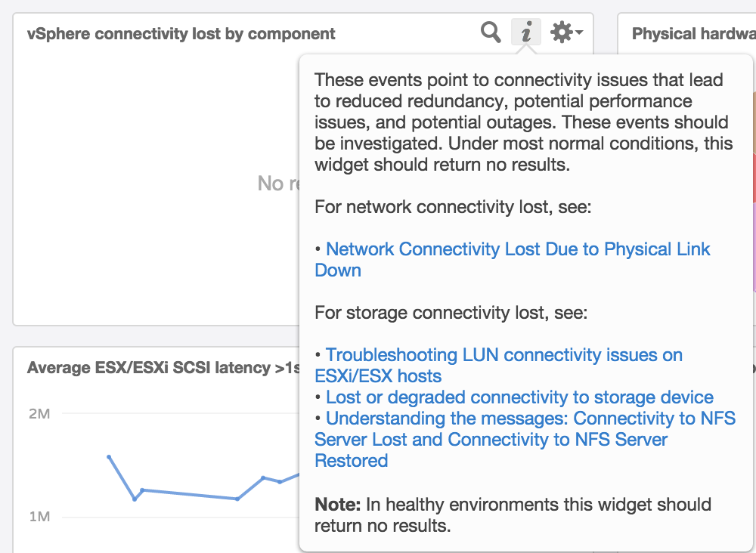This screenshot has height=553, width=756.
Task: Click the popover's opening description paragraph
Action: tap(522, 122)
